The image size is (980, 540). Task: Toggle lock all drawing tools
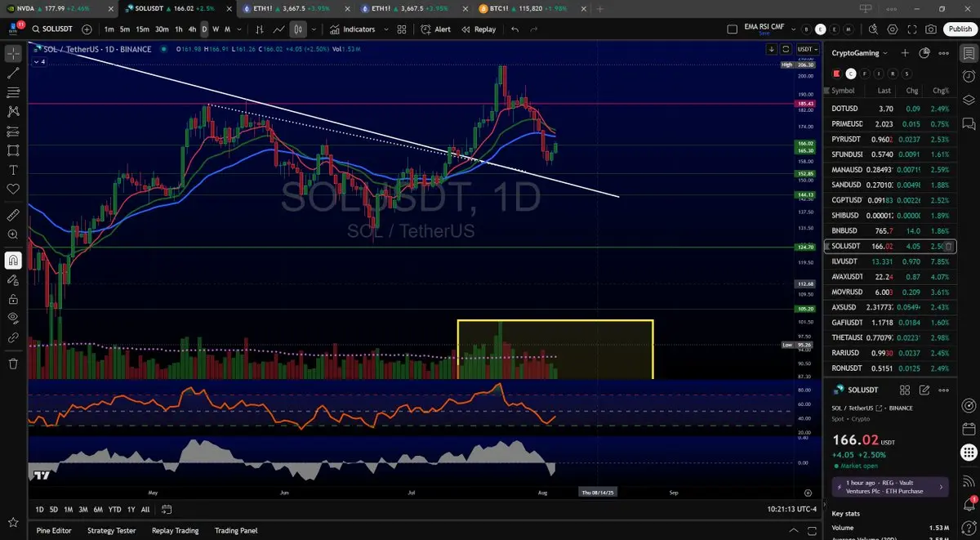13,299
